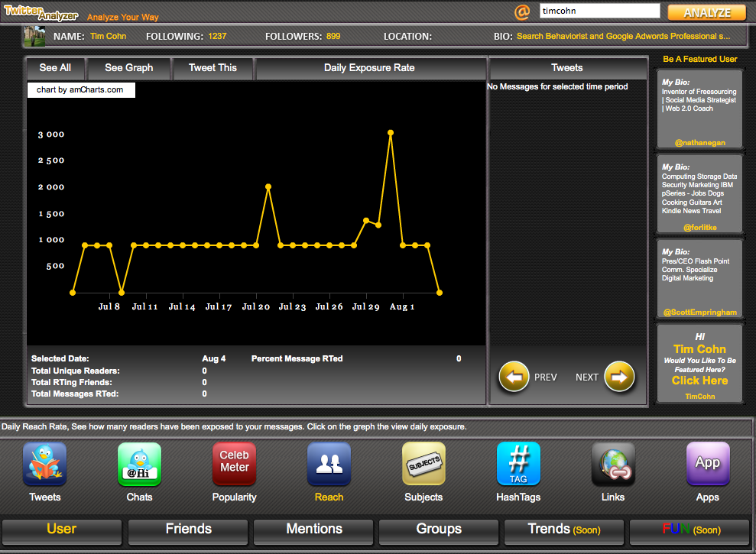
Task: Open the purple Apps icon
Action: click(x=708, y=465)
